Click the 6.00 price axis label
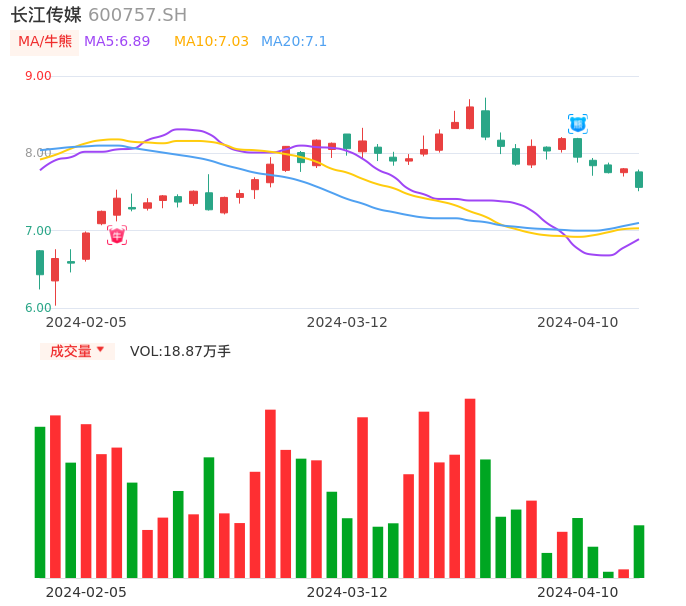The image size is (686, 606). click(x=38, y=308)
